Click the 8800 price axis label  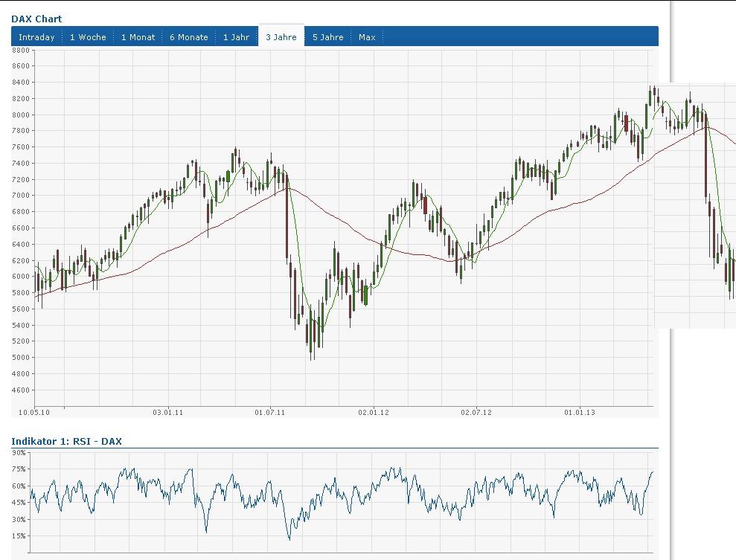[x=21, y=50]
